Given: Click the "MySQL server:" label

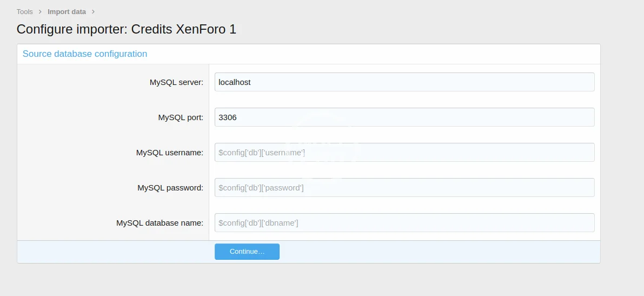Looking at the screenshot, I should (176, 82).
